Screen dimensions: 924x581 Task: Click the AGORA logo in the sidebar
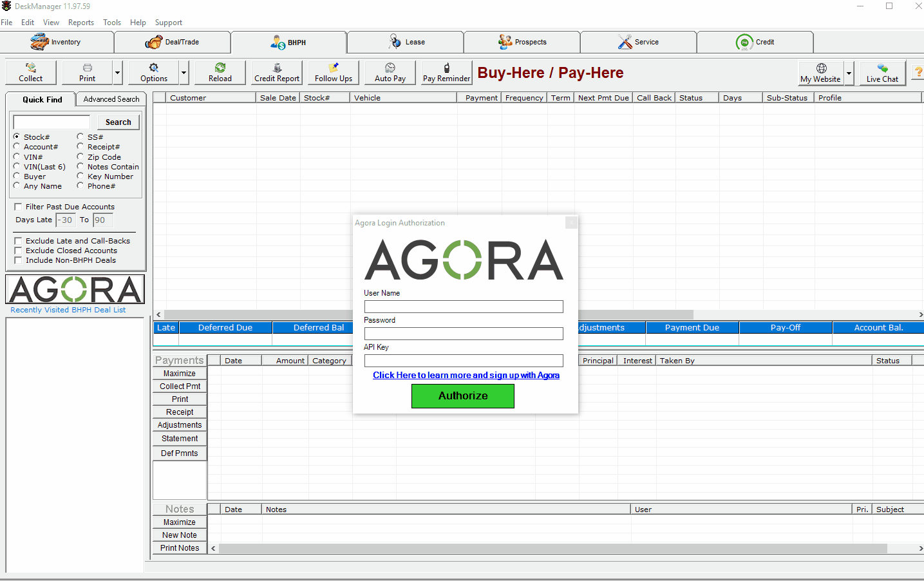75,289
